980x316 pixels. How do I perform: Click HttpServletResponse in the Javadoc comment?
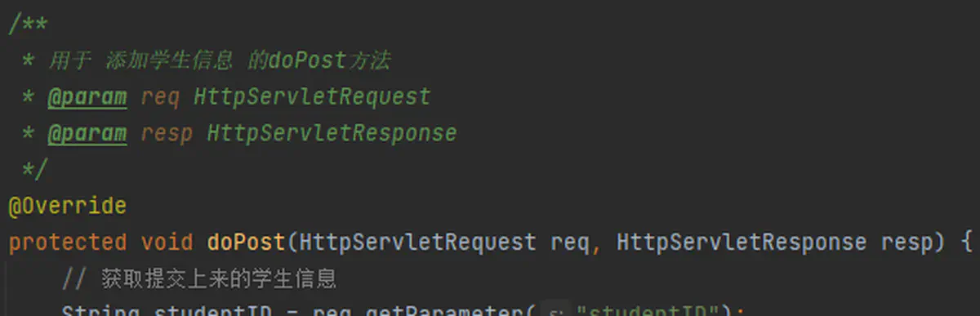coord(332,133)
